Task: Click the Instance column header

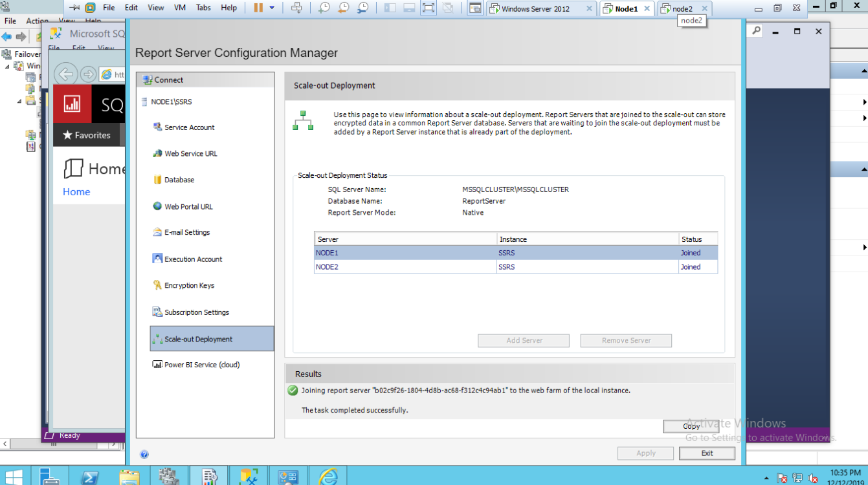Action: coord(588,239)
